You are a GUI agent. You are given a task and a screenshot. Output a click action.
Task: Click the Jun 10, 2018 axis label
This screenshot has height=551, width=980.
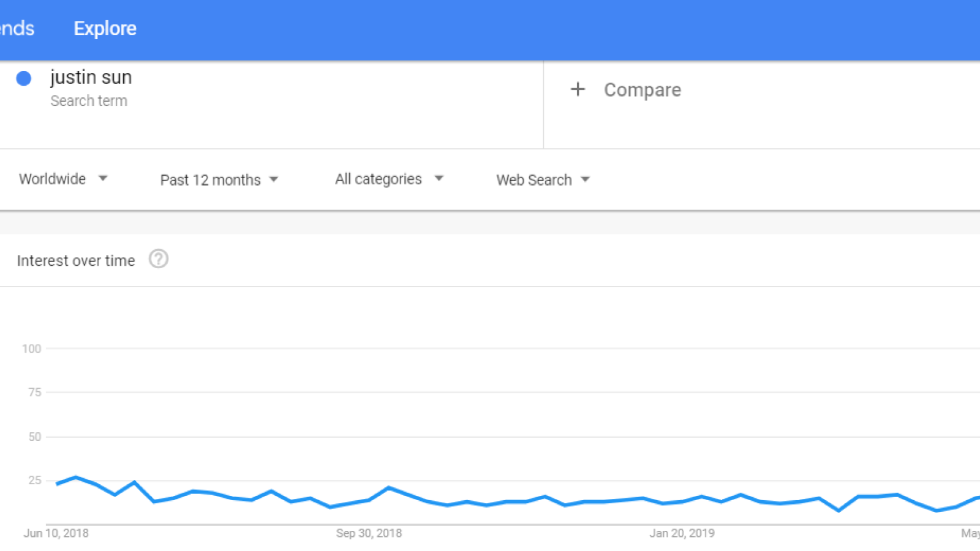coord(56,533)
